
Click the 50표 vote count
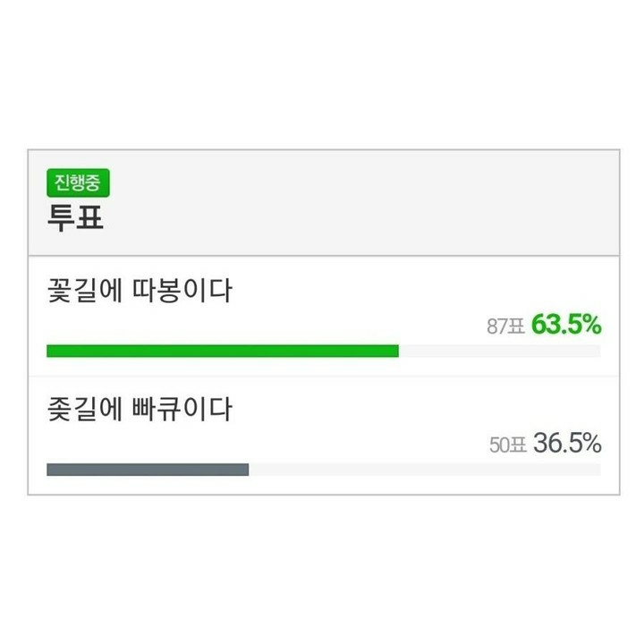(507, 445)
